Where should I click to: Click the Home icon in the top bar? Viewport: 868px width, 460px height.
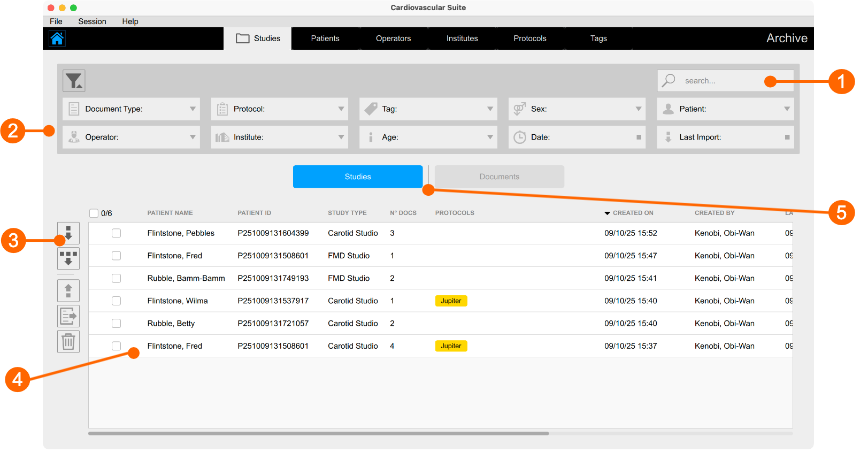[57, 39]
